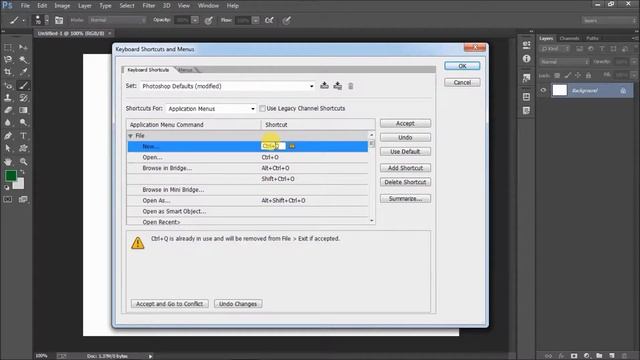Select the Gradient tool

pos(23,110)
